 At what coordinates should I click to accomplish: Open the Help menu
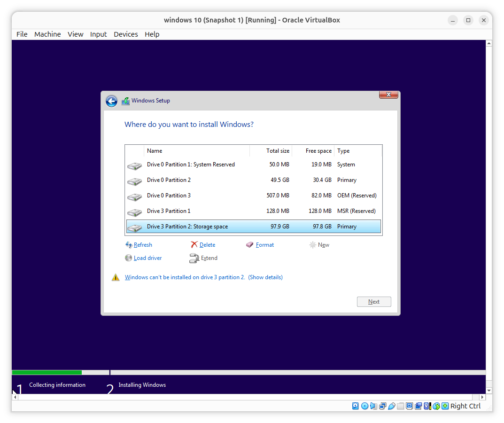[152, 34]
